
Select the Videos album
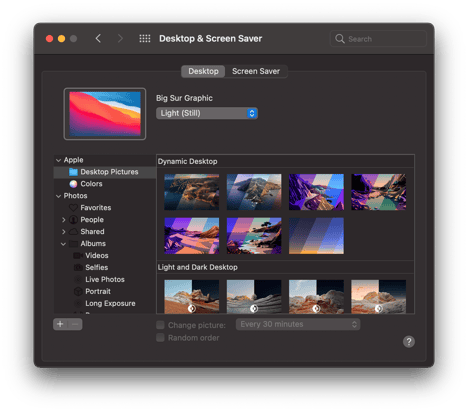tap(105, 255)
